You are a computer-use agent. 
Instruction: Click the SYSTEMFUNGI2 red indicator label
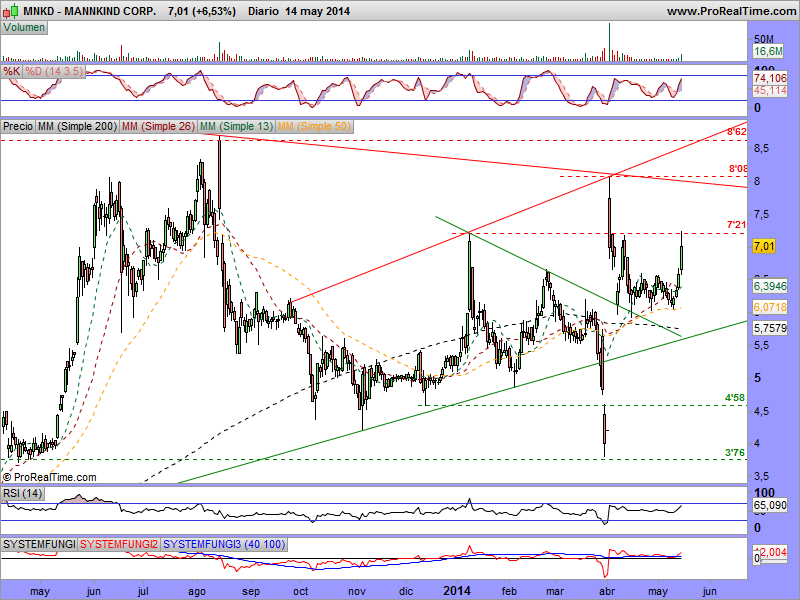(119, 544)
